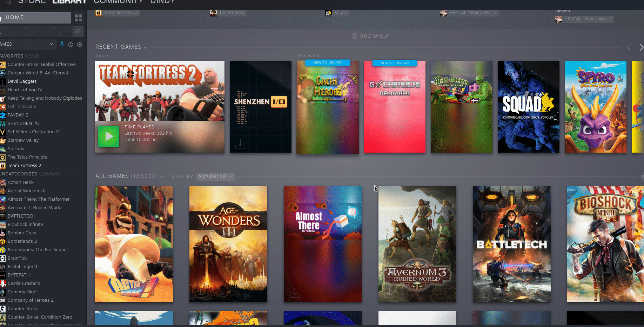This screenshot has width=644, height=327.
Task: Click the download icon on SHENZHEN I/O card
Action: (240, 144)
